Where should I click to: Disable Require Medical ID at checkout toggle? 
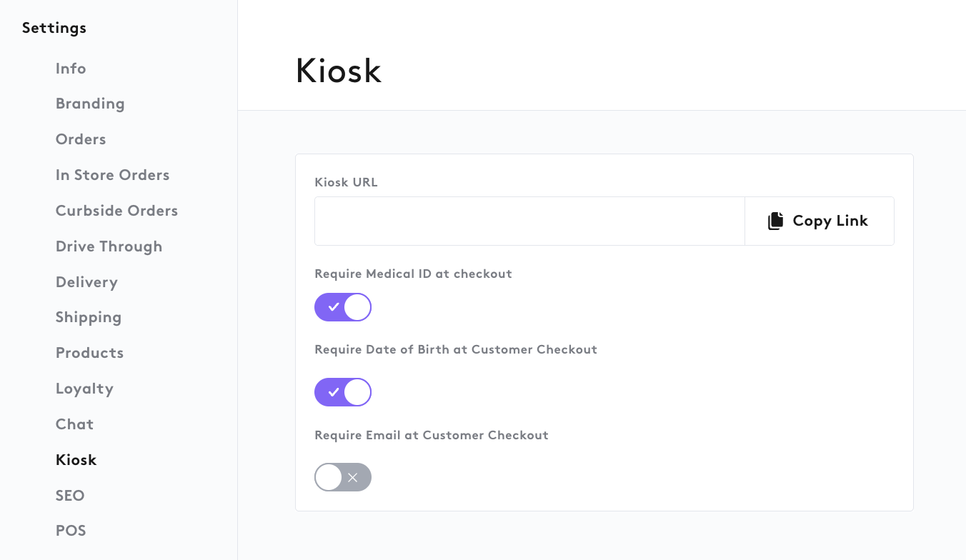point(343,307)
